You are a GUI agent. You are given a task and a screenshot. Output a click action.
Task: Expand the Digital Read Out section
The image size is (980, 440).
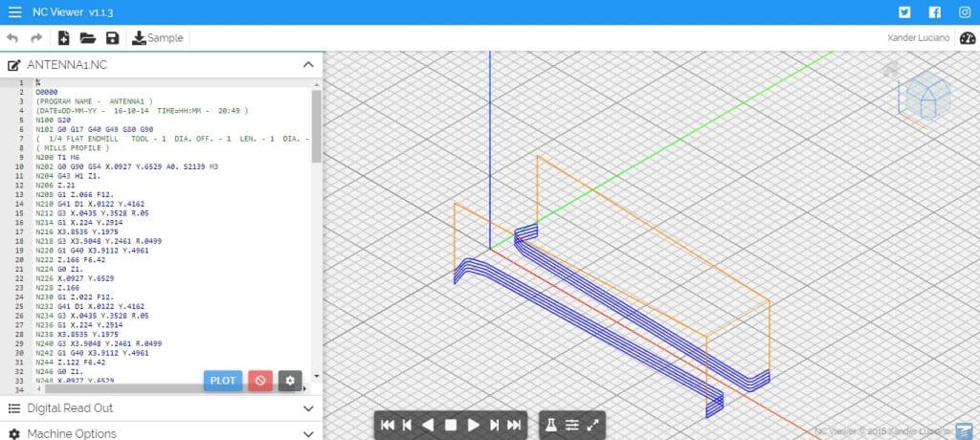pyautogui.click(x=161, y=408)
